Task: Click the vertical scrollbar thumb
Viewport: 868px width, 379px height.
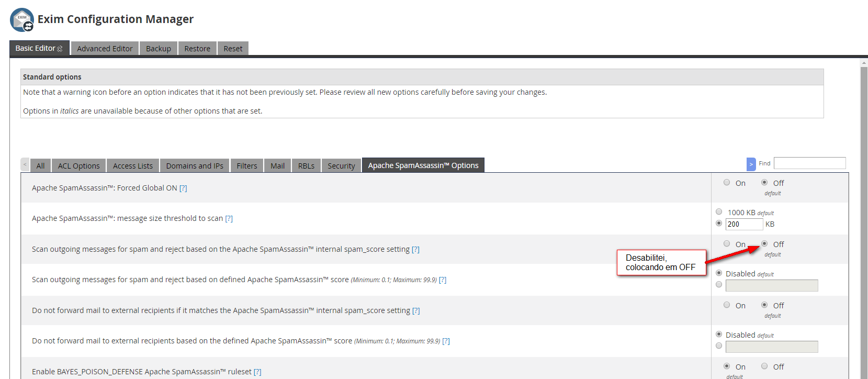Action: [x=864, y=222]
